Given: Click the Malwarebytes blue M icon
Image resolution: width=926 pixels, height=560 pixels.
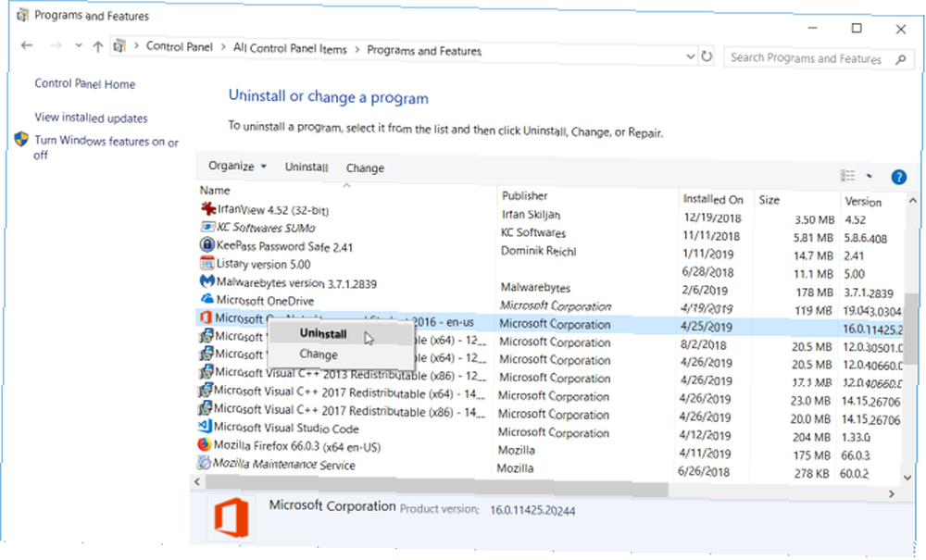Looking at the screenshot, I should point(206,280).
